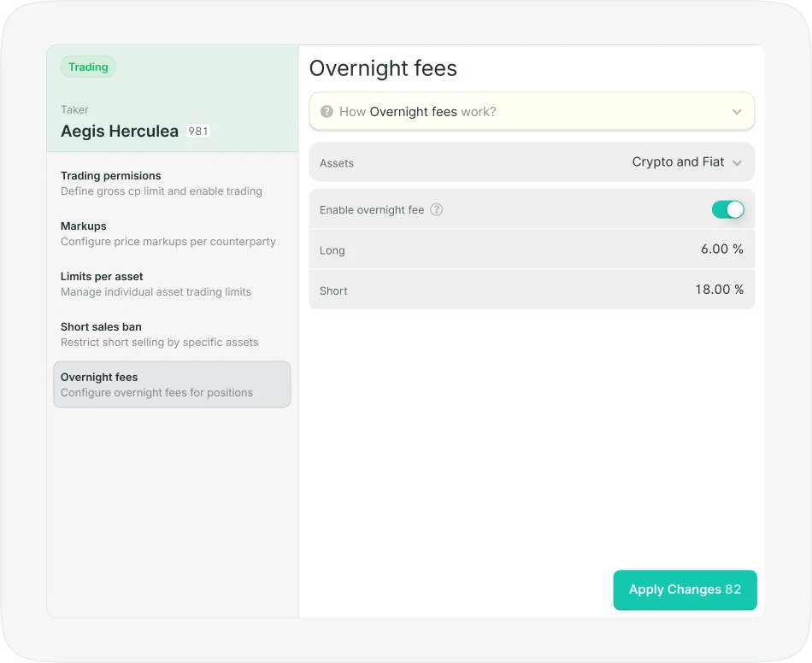Click the Taker label above the name

pyautogui.click(x=74, y=109)
